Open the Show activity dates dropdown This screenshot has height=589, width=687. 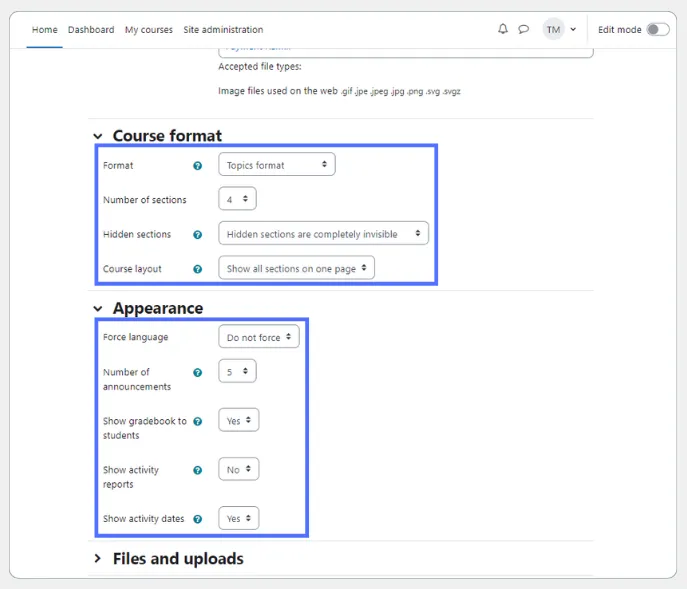click(x=239, y=518)
